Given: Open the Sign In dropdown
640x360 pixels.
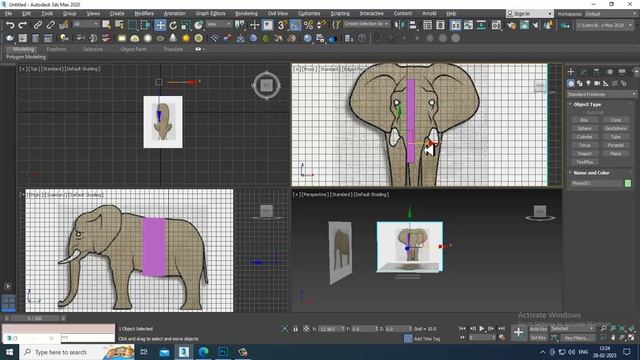Looking at the screenshot, I should [530, 14].
